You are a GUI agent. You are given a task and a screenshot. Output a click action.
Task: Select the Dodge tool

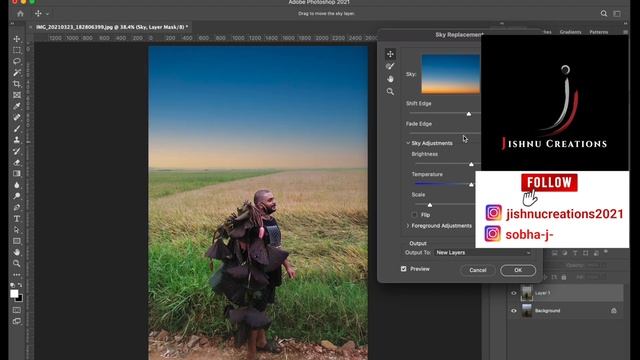click(x=17, y=196)
